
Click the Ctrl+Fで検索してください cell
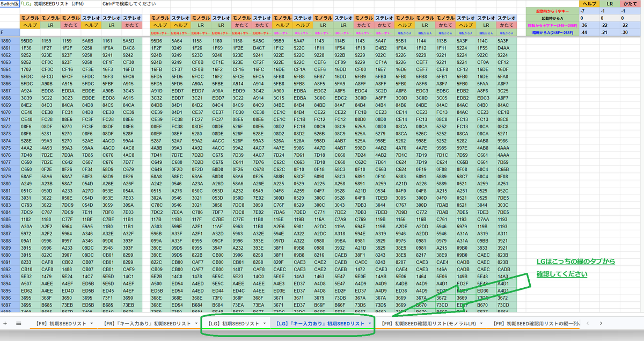[130, 4]
